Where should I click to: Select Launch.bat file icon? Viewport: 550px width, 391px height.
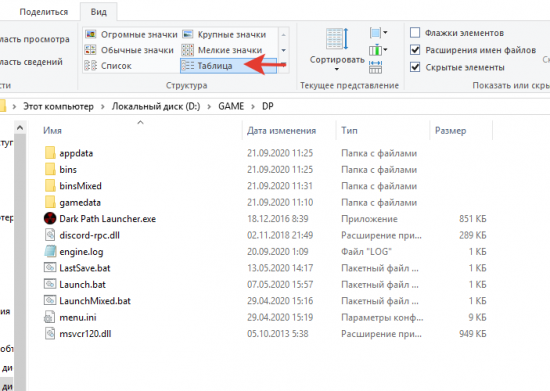(x=50, y=284)
